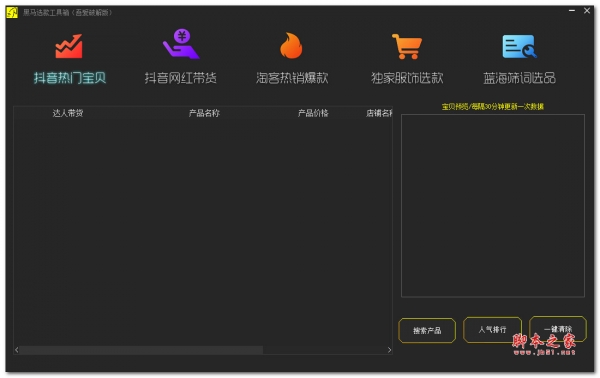Screen dimensions: 600x378
Task: Click the orange flame icon
Action: pyautogui.click(x=291, y=46)
